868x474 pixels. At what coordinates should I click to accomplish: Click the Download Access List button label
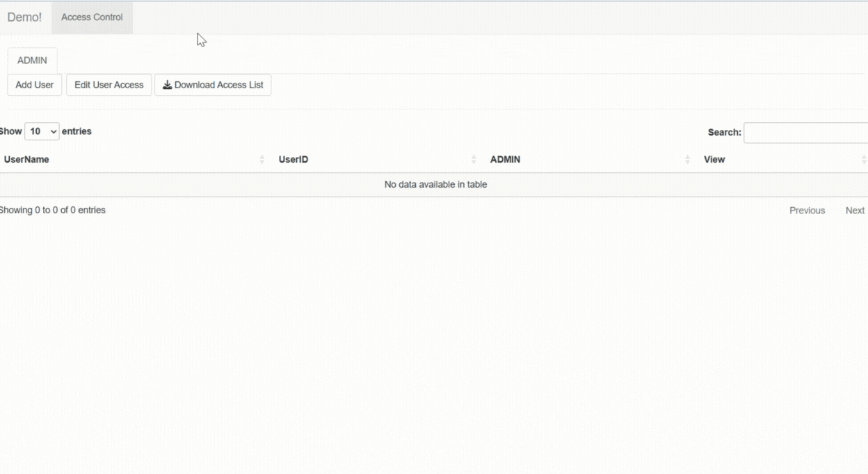pos(218,85)
